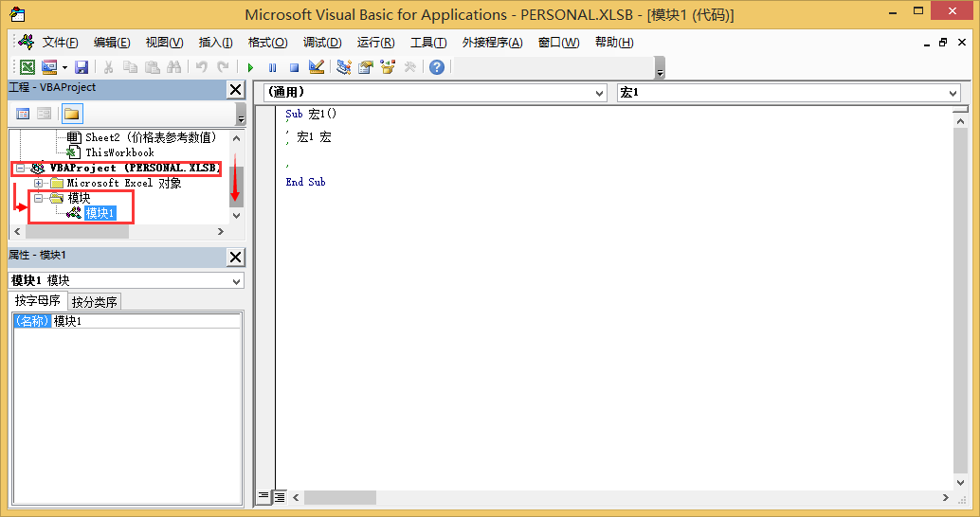Restore the inner code window
The height and width of the screenshot is (517, 980).
coord(943,43)
